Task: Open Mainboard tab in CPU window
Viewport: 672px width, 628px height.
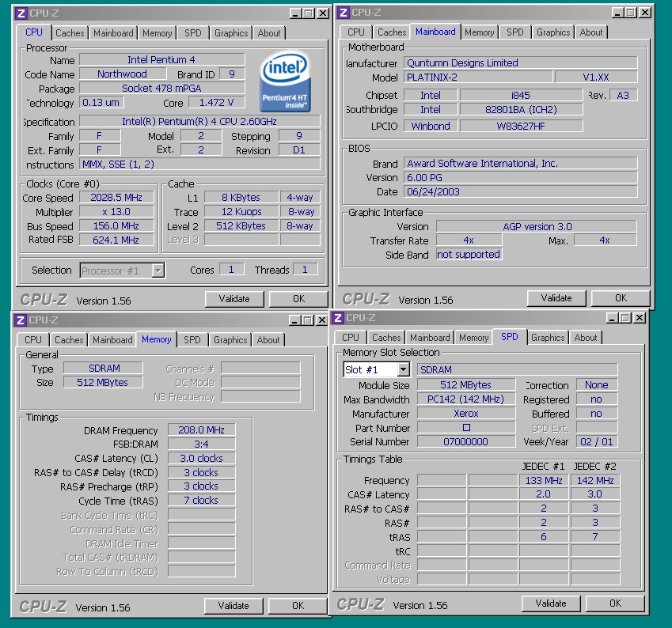Action: pos(113,33)
